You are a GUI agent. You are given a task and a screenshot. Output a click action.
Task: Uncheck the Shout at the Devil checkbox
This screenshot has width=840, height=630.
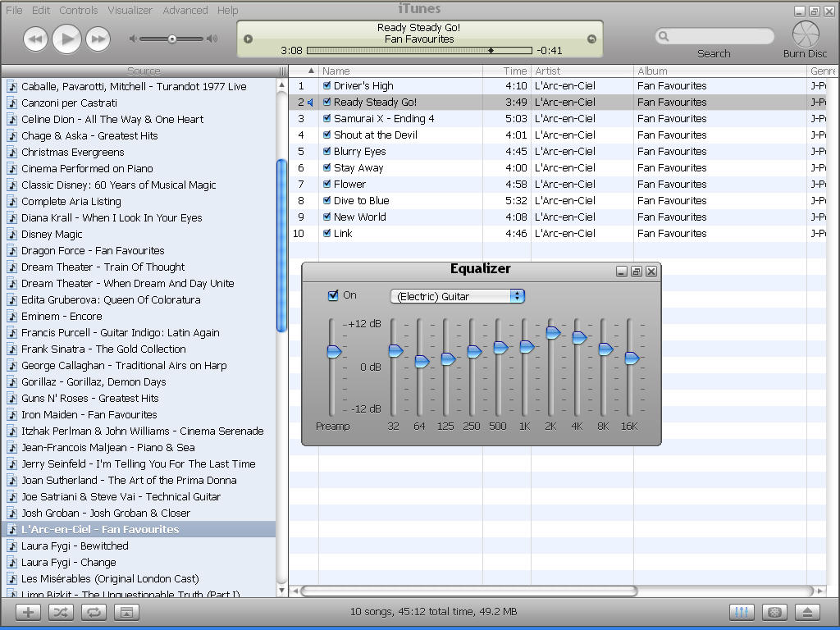(326, 135)
